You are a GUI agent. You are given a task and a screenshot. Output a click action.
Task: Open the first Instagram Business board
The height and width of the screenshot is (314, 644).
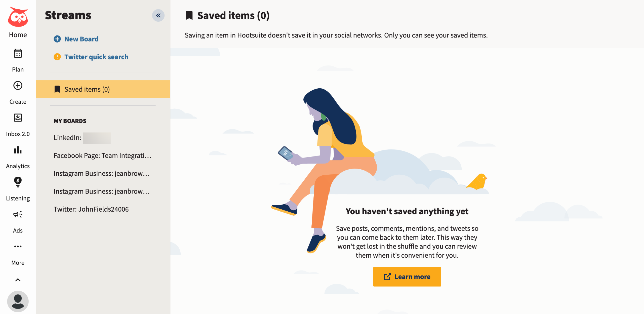tap(102, 173)
